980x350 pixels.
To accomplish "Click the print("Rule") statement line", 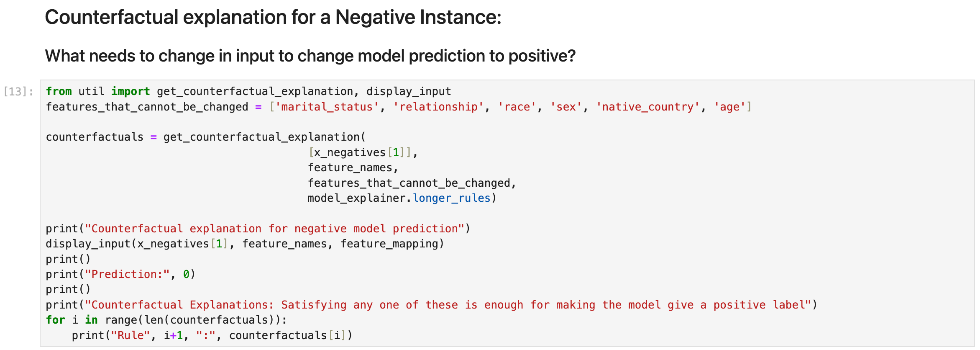I will click(212, 336).
